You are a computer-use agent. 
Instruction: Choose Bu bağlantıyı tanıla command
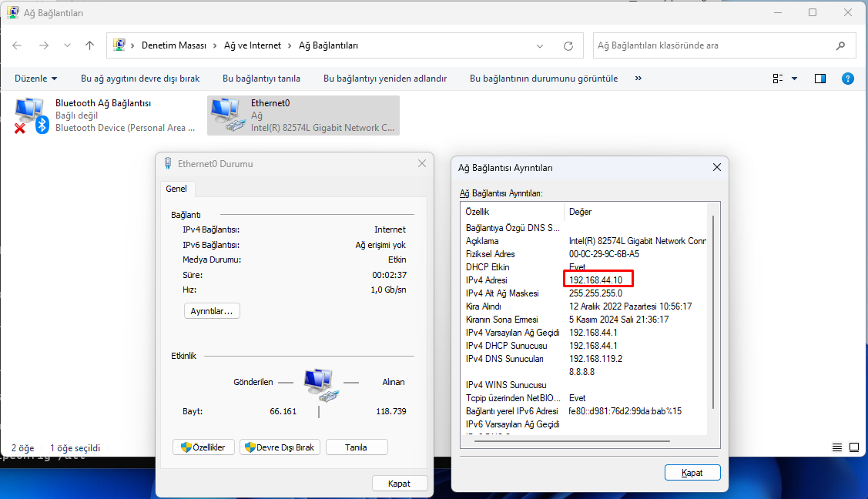coord(261,79)
